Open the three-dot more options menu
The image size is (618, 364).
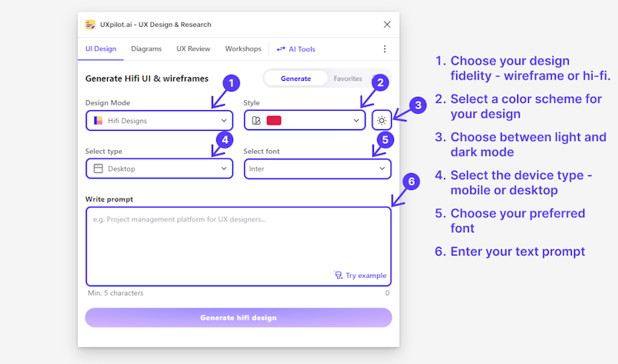click(x=385, y=48)
